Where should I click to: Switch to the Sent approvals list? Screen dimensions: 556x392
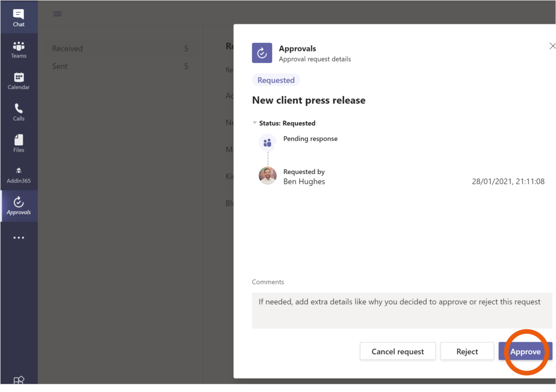coord(60,66)
